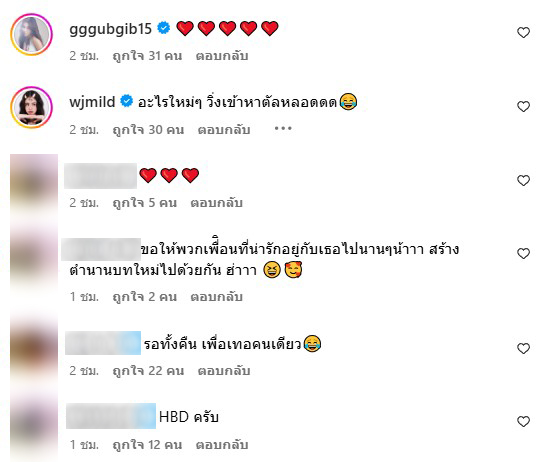Image resolution: width=544 pixels, height=473 pixels.
Task: View the 30 likes on wjmild's comment
Action: (148, 130)
